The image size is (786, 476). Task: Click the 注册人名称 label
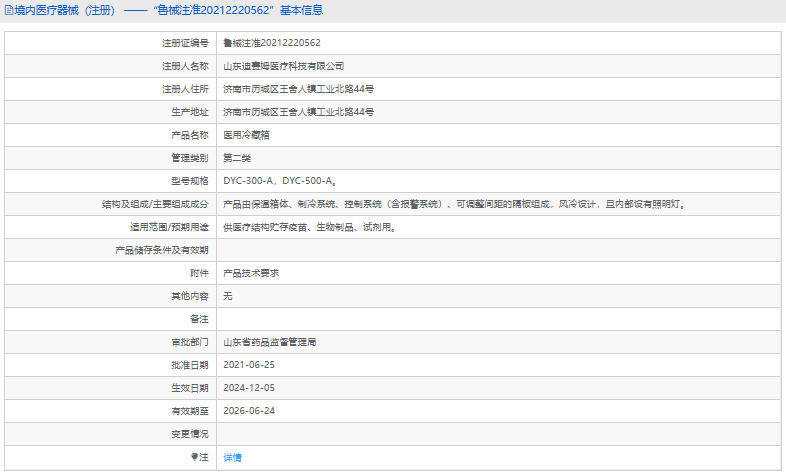[185, 66]
